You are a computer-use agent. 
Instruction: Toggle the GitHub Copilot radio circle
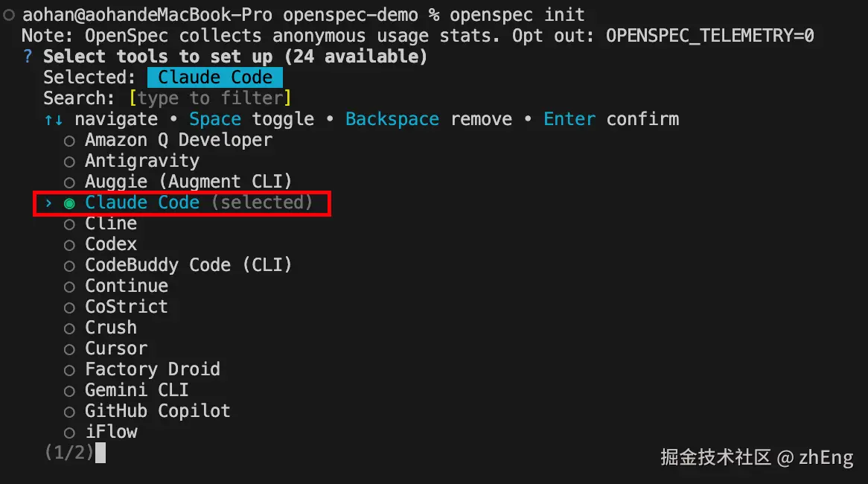coord(69,412)
